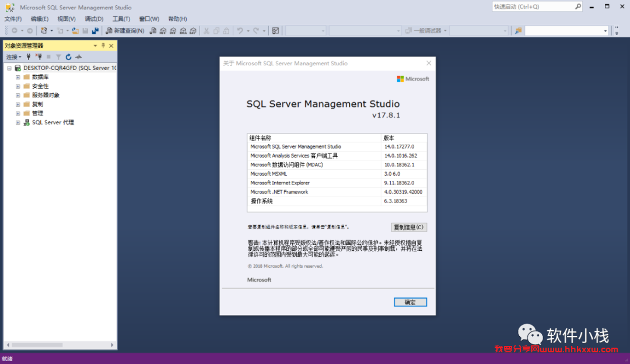Click the Quick Launch search magnifier icon
This screenshot has height=364, width=630.
(x=577, y=6)
